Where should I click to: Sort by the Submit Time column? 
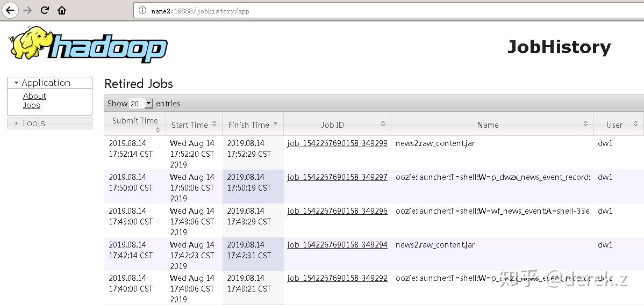tap(135, 125)
